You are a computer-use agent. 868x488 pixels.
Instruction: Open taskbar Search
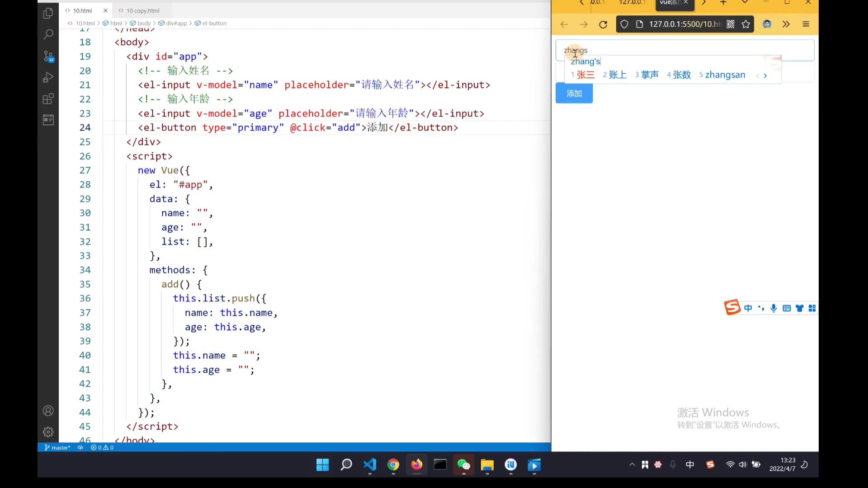[346, 465]
